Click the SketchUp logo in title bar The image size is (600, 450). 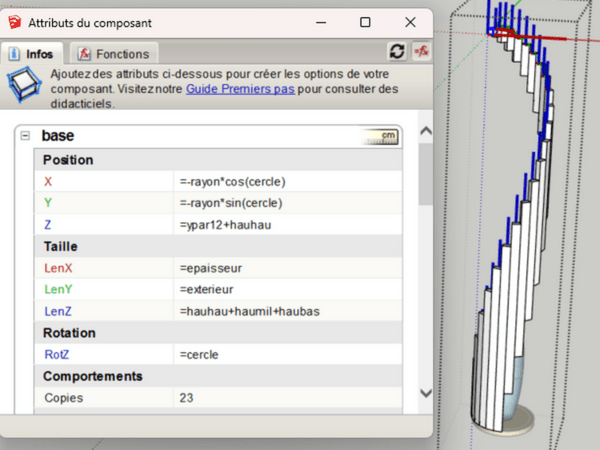pyautogui.click(x=13, y=22)
